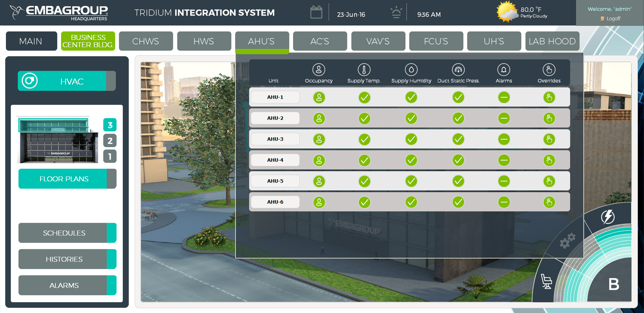Open the gears settings segment
This screenshot has width=644, height=313.
click(567, 240)
